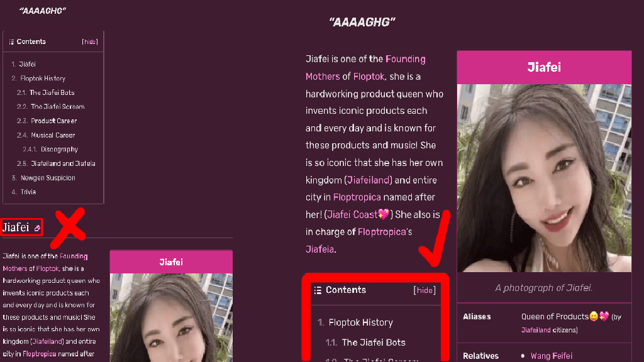644x362 pixels.
Task: Hide the left Contents table
Action: tap(90, 42)
